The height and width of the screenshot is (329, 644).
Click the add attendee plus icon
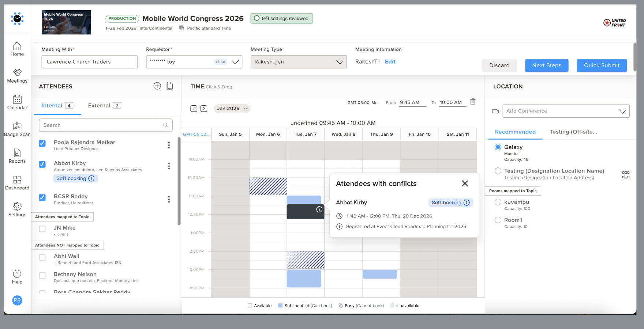coord(157,86)
